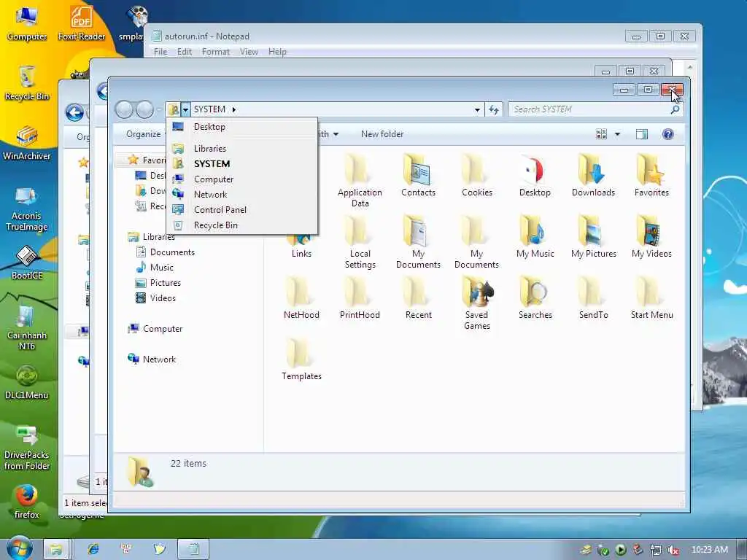Open the view options dropdown arrow
Image resolution: width=747 pixels, height=560 pixels.
click(617, 134)
